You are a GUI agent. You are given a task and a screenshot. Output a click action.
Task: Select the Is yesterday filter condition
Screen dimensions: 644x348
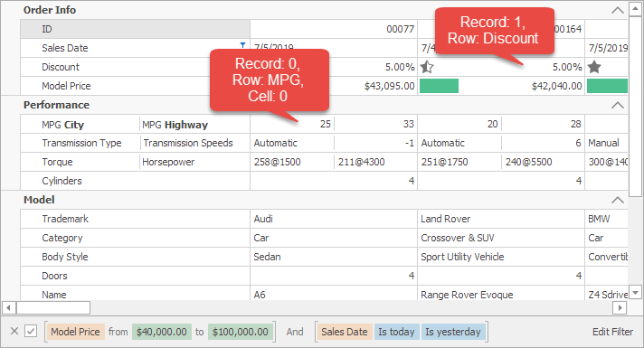[452, 332]
